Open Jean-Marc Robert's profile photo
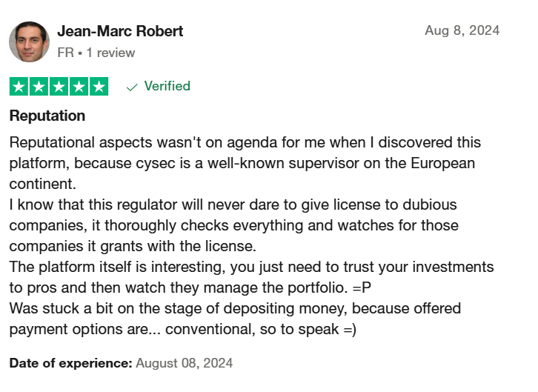 click(x=29, y=41)
